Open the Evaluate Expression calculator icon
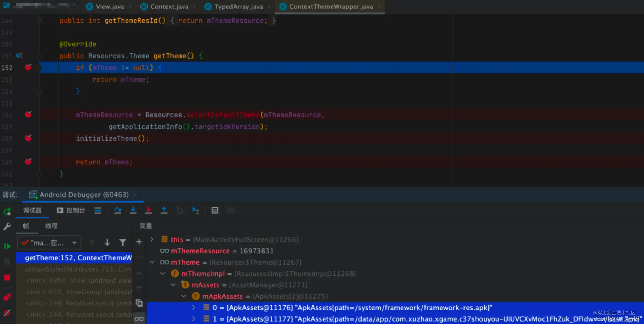 pos(215,210)
